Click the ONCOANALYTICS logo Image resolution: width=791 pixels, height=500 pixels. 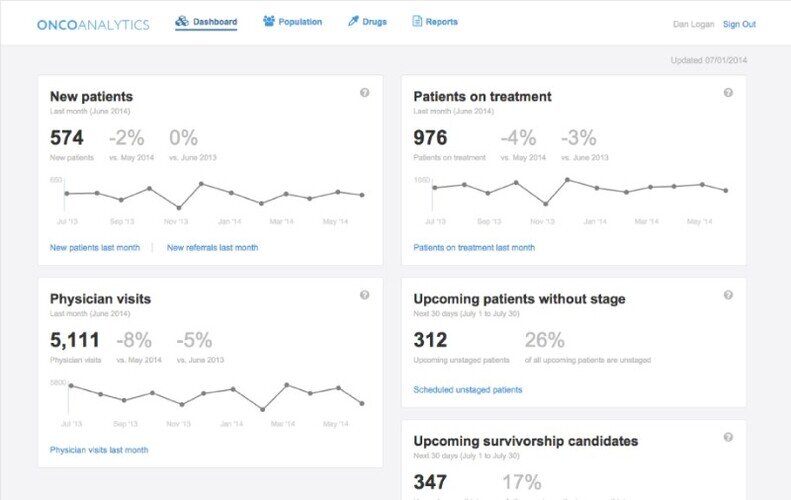[93, 24]
